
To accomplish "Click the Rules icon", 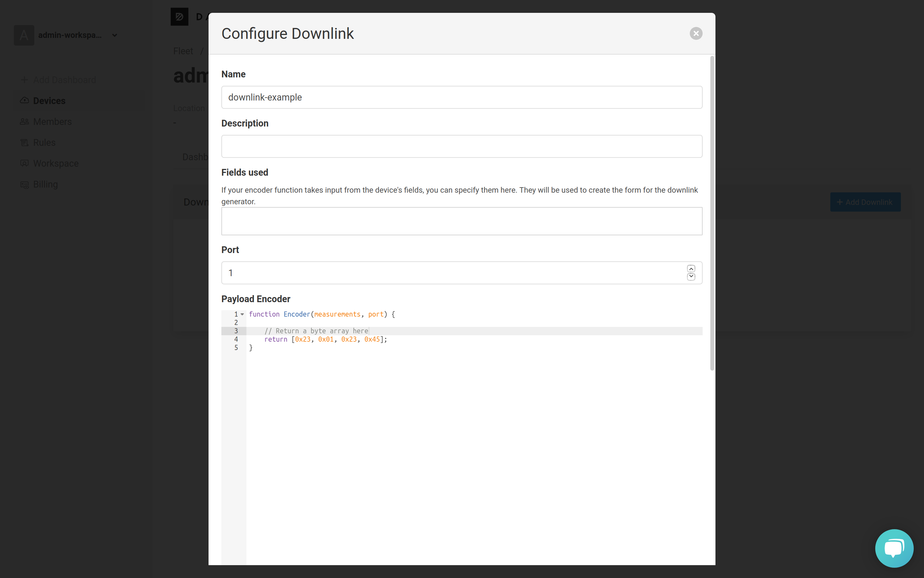I will [24, 143].
